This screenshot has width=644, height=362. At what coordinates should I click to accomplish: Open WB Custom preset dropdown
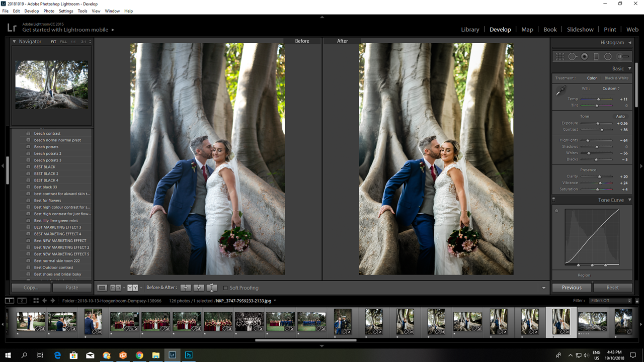tap(611, 88)
